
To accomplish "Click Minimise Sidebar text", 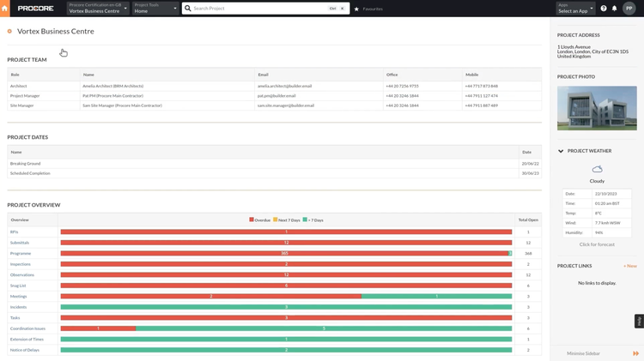I will (x=583, y=353).
